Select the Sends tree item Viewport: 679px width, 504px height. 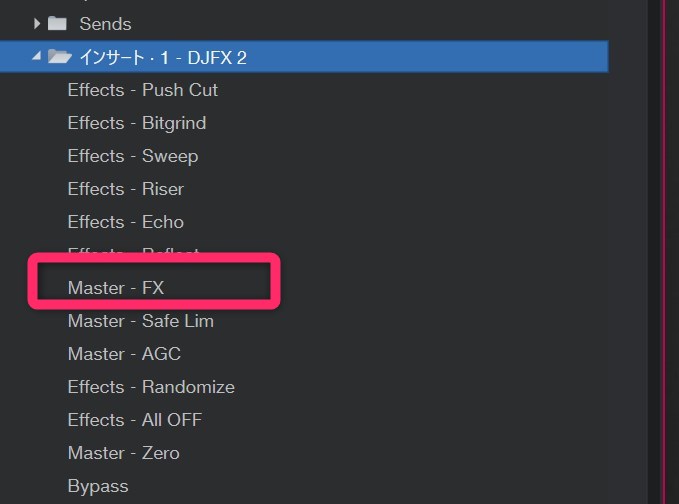[103, 23]
